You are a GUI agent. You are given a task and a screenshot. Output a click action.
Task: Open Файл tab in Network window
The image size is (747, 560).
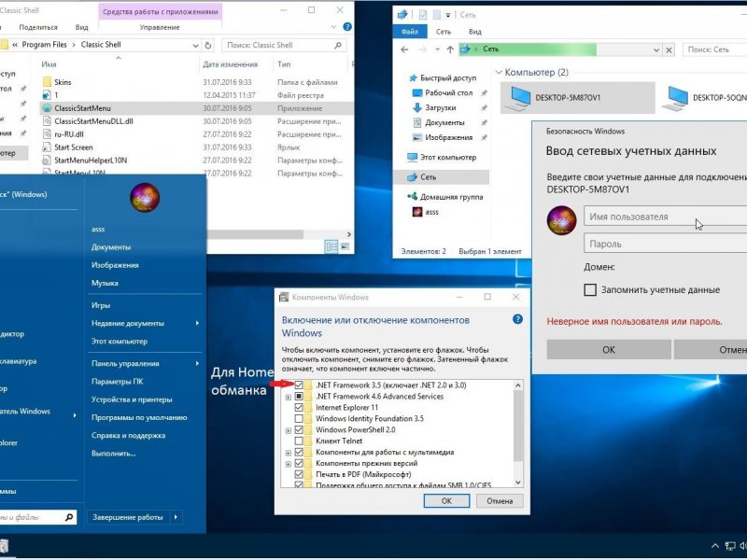[410, 32]
